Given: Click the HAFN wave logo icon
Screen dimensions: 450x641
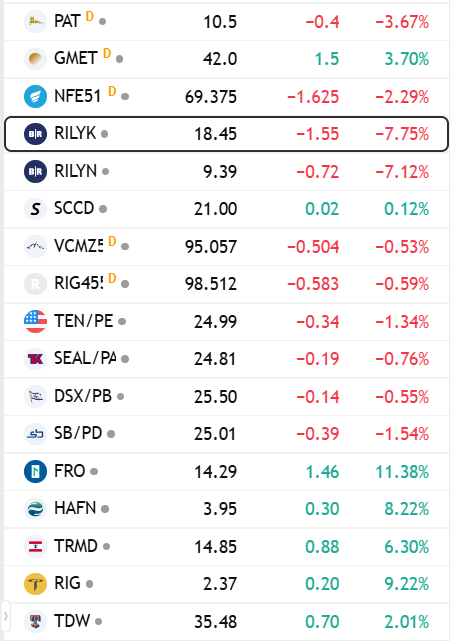Looking at the screenshot, I should [x=35, y=509].
